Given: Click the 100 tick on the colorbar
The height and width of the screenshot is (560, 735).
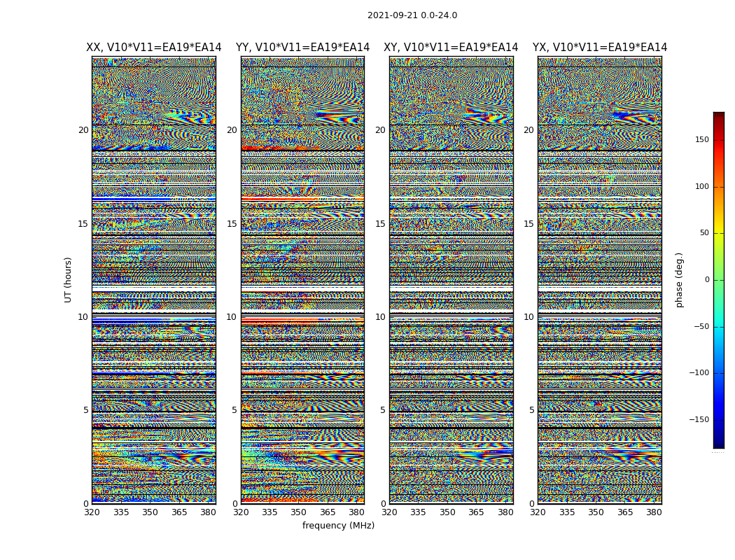Looking at the screenshot, I should point(702,186).
